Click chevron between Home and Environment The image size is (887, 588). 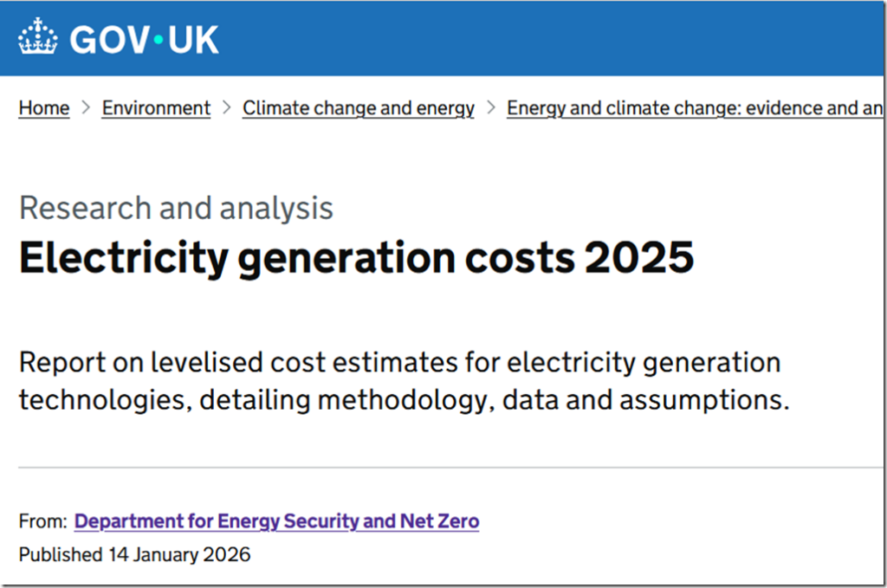[x=86, y=108]
